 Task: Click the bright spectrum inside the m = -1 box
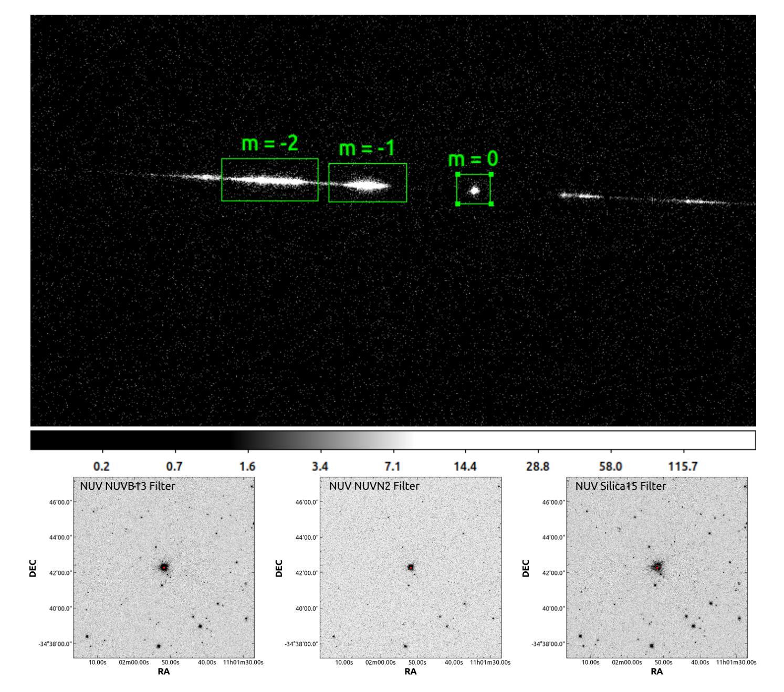pos(365,185)
